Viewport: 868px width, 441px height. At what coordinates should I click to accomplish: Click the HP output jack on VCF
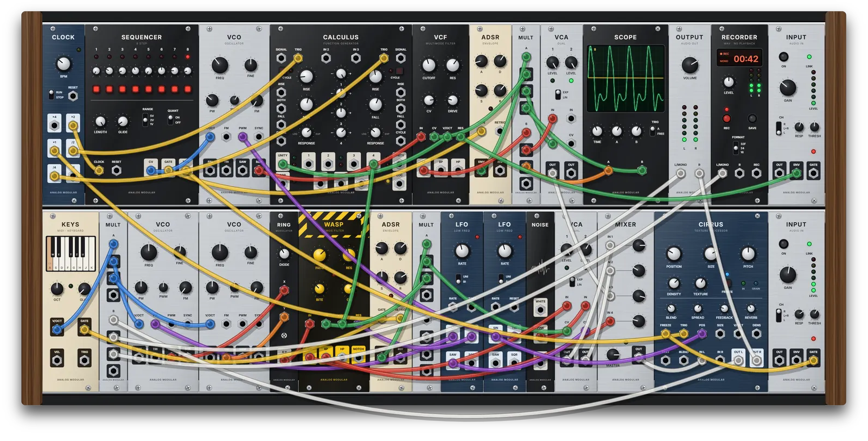coord(458,171)
